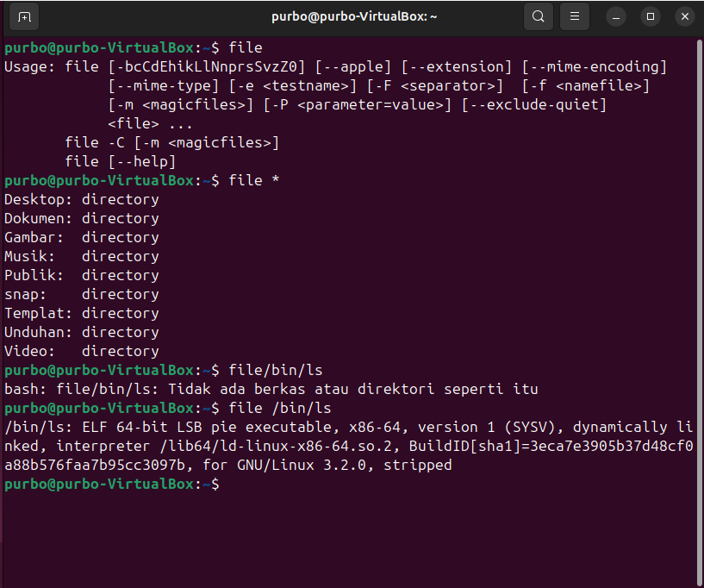The width and height of the screenshot is (704, 588).
Task: Click the '[--exclude-quiet]' usage option
Action: point(534,104)
